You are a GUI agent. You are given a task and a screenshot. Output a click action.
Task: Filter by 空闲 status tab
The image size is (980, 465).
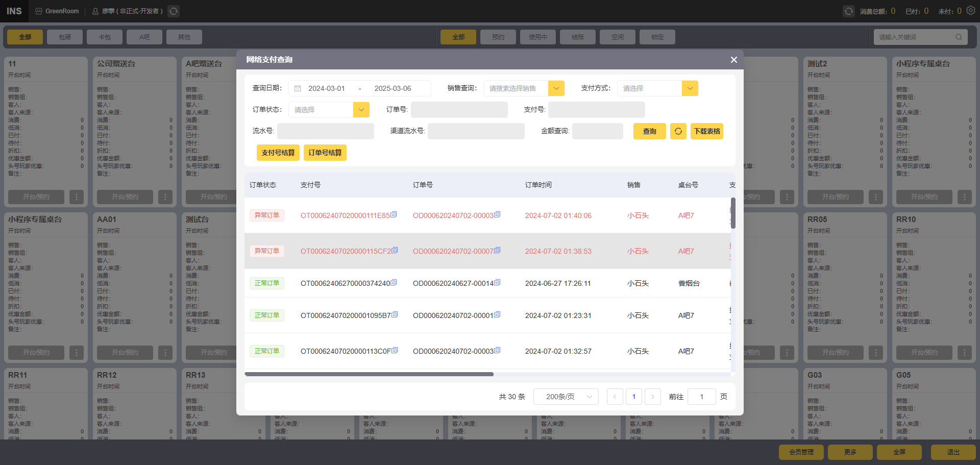click(x=618, y=37)
